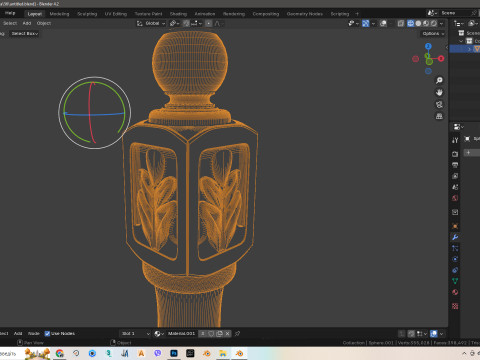Open the Global transform orientation dropdown
Screen dimensions: 480x360
(151, 23)
